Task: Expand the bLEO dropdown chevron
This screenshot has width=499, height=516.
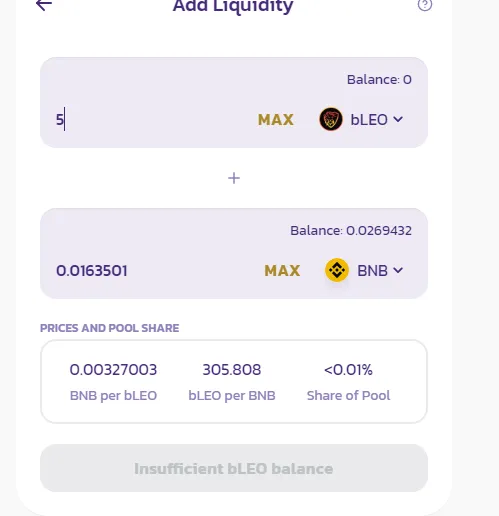Action: click(x=398, y=119)
